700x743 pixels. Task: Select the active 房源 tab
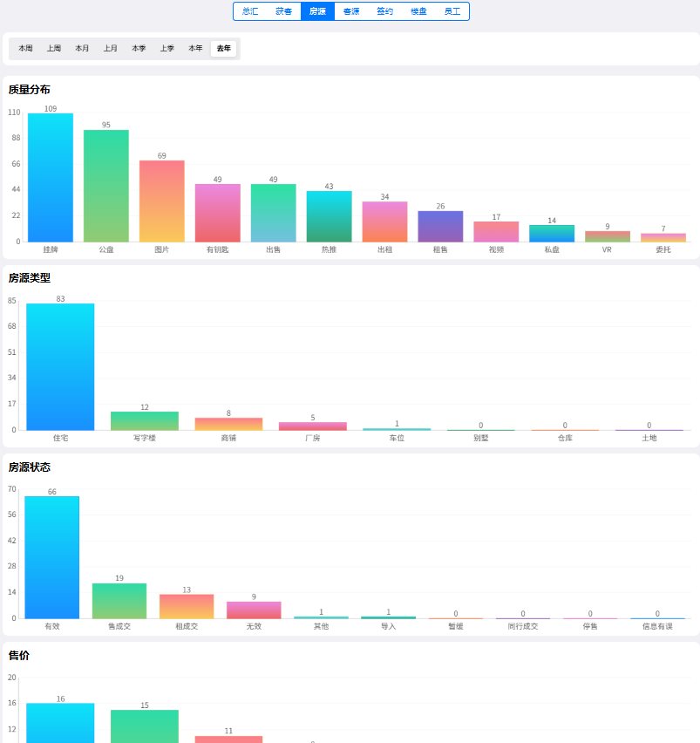[x=317, y=11]
